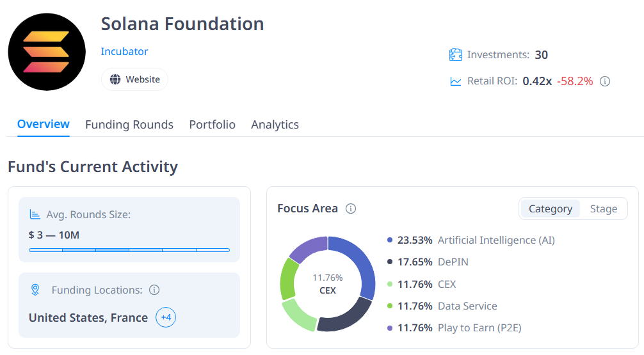Click the Incubator link
This screenshot has height=355, width=644.
point(124,51)
